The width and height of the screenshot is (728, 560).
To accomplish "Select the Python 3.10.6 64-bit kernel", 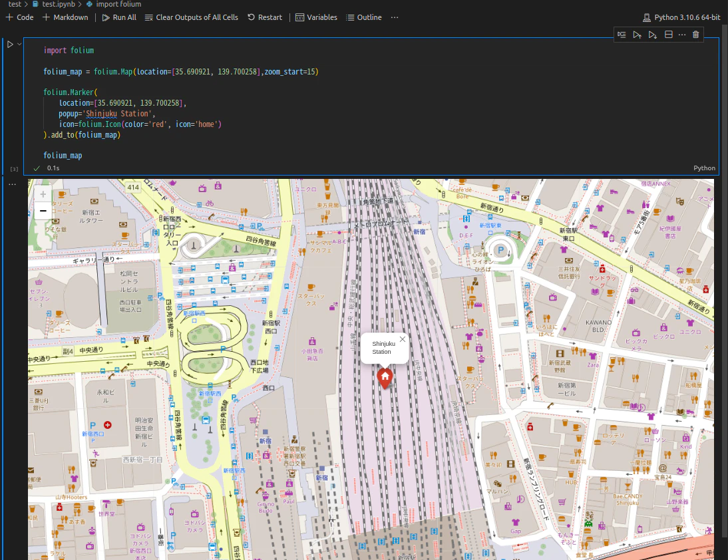I will (681, 17).
